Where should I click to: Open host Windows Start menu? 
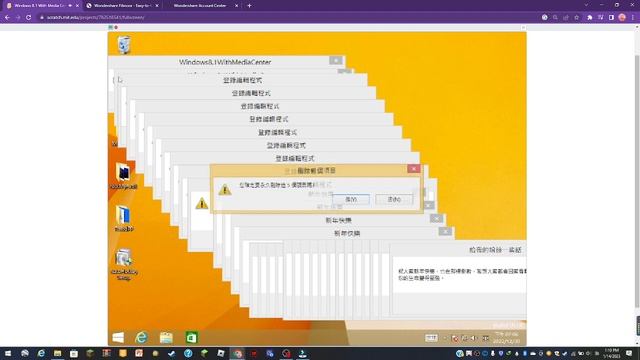click(8, 353)
